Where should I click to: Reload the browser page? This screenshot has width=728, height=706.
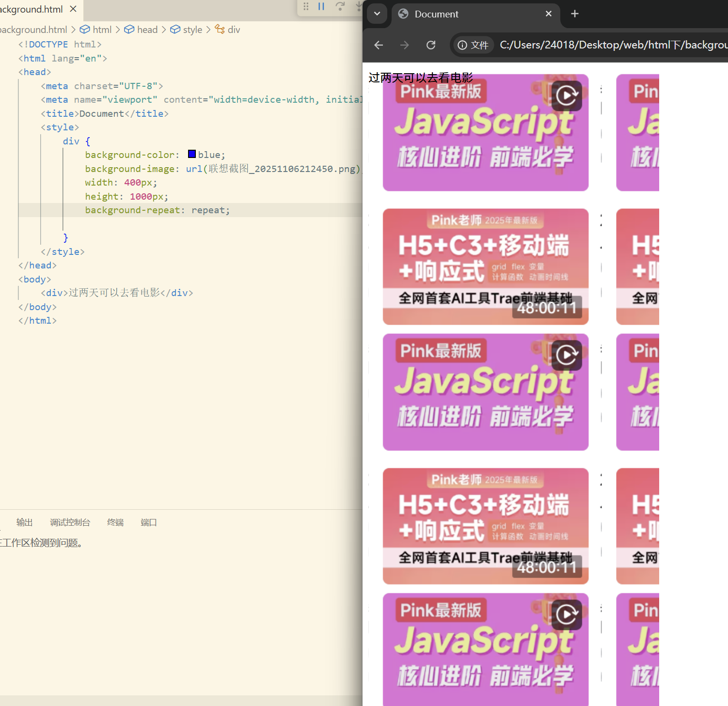point(431,45)
